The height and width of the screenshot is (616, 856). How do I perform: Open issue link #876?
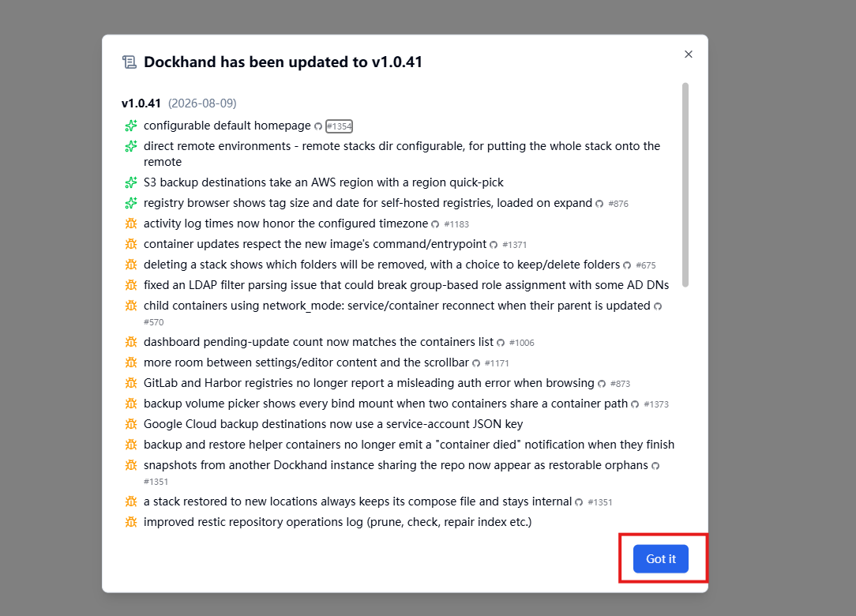pos(618,204)
